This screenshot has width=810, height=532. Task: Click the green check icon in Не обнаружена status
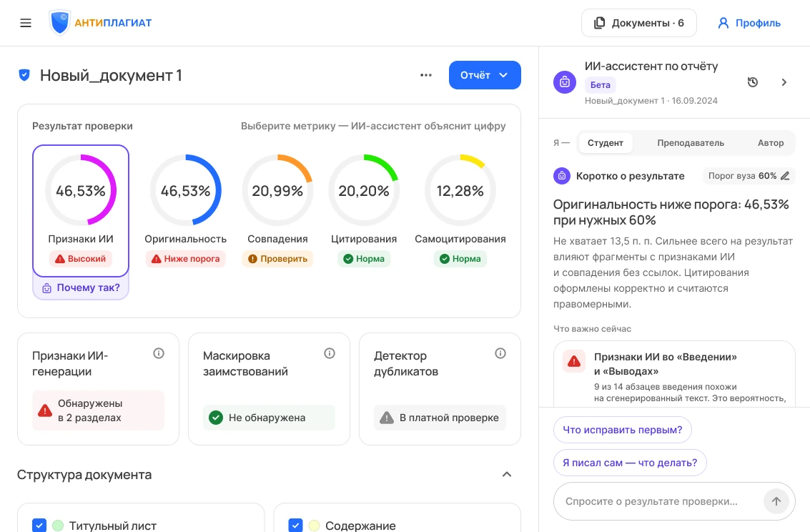215,418
